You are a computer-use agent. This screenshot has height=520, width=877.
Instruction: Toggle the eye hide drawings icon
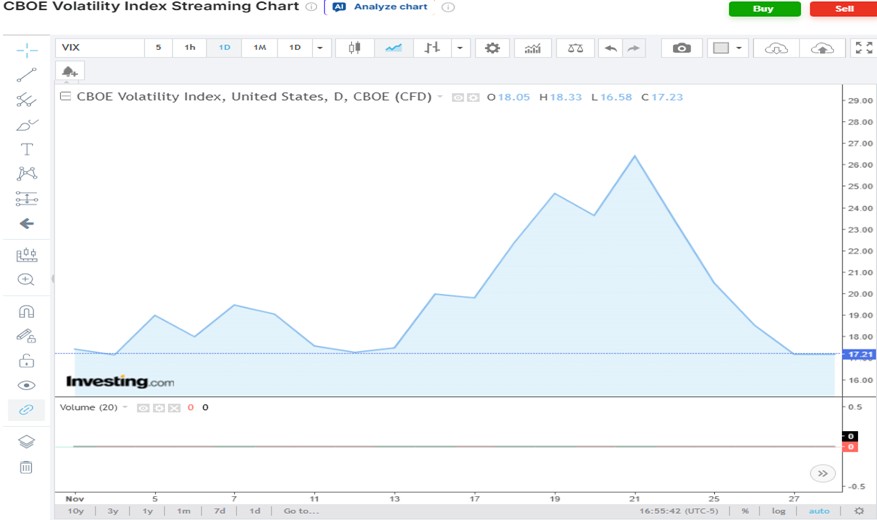point(27,385)
